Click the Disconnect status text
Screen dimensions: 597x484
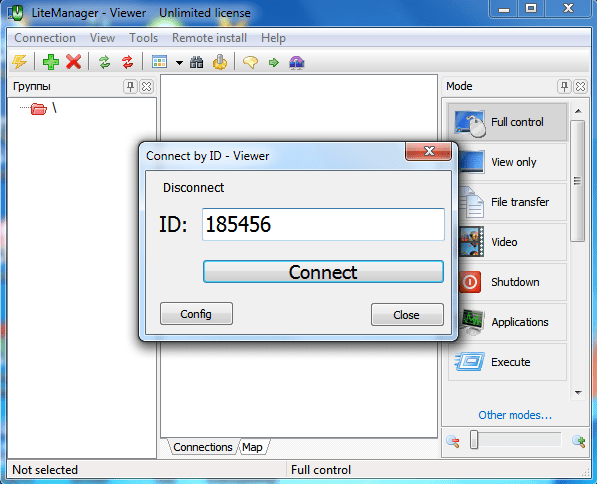193,188
